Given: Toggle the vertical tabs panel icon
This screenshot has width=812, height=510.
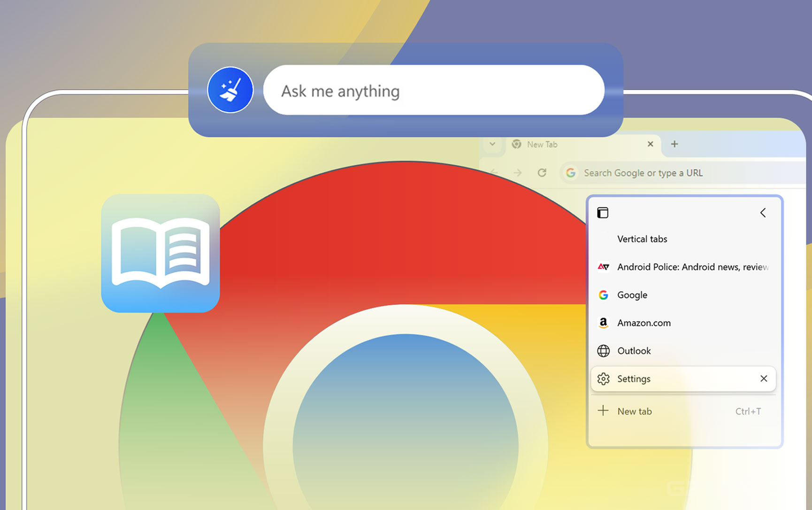Looking at the screenshot, I should tap(603, 213).
